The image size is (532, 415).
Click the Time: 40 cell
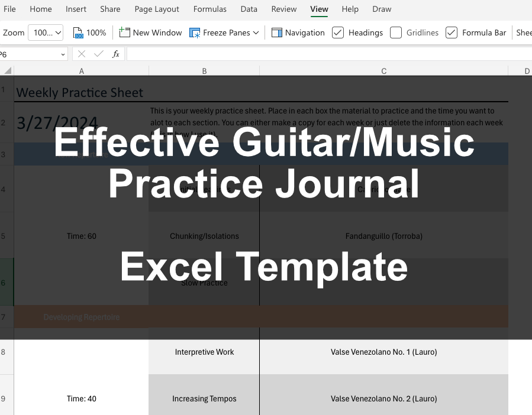coord(82,398)
